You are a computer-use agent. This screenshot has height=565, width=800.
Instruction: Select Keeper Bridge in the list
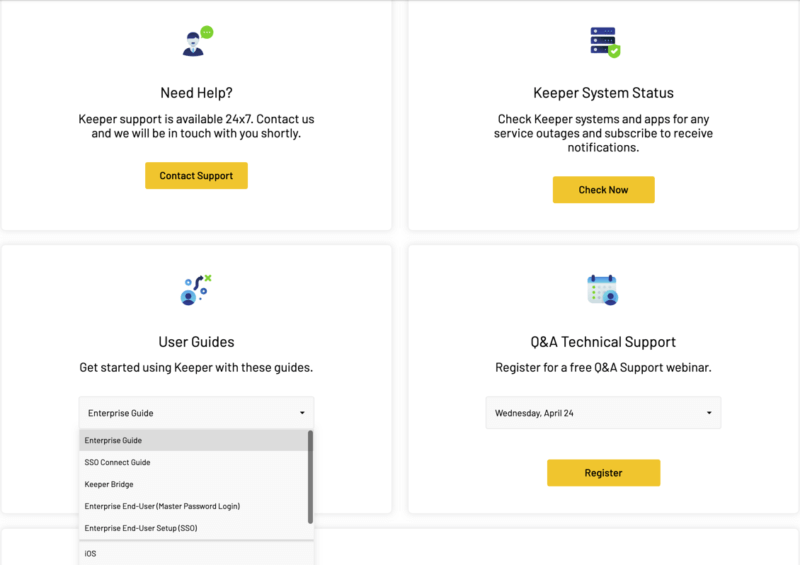coord(193,484)
